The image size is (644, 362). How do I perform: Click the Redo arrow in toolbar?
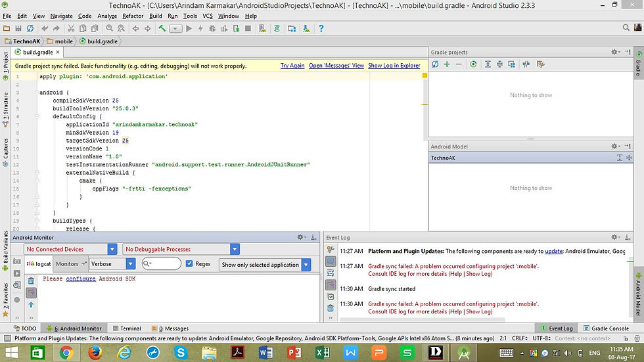[x=57, y=28]
